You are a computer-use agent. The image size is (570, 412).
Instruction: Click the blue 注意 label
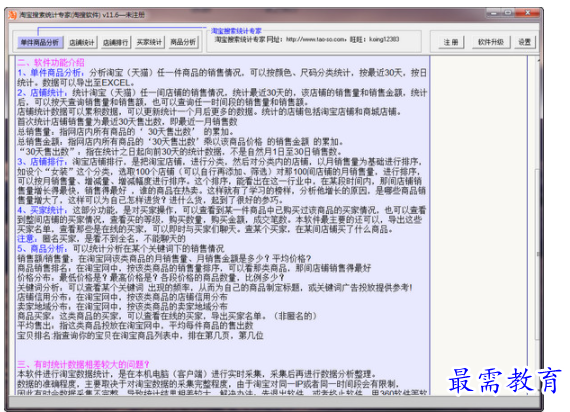[x=27, y=239]
